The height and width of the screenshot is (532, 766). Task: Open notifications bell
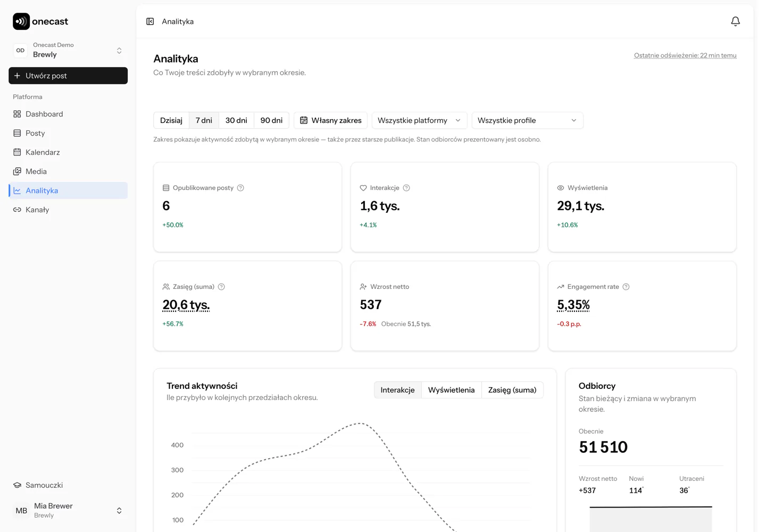point(735,21)
